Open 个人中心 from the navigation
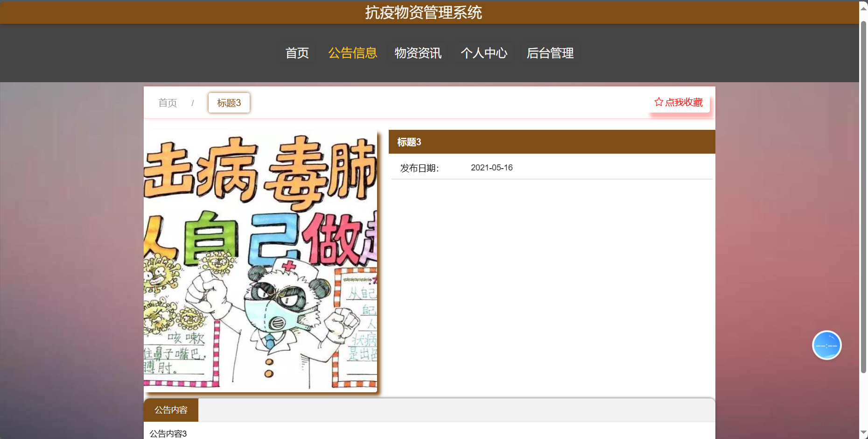The height and width of the screenshot is (439, 868). [x=484, y=53]
